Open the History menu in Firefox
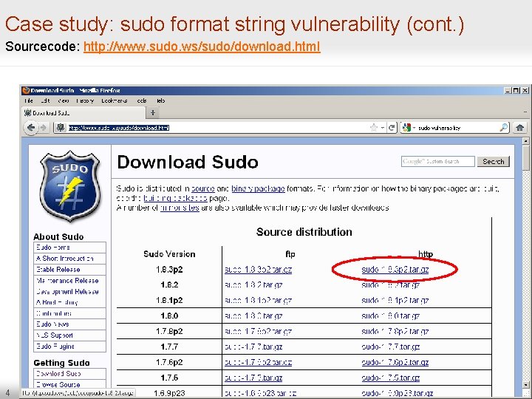Image resolution: width=532 pixels, height=399 pixels. 85,100
